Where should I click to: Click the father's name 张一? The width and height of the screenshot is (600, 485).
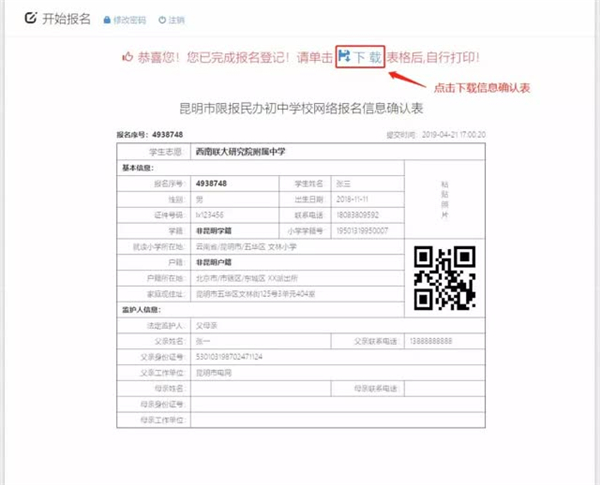(x=203, y=341)
